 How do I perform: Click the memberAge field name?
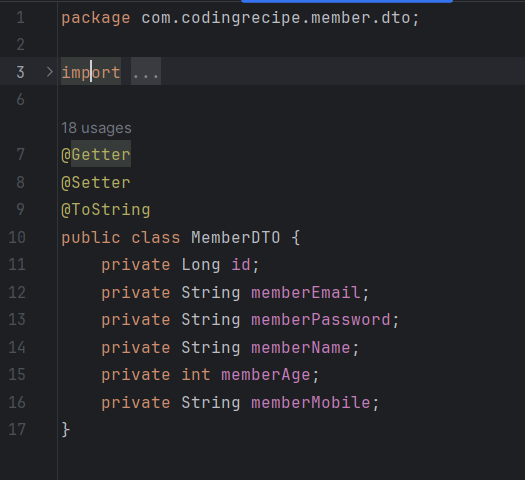tap(266, 375)
